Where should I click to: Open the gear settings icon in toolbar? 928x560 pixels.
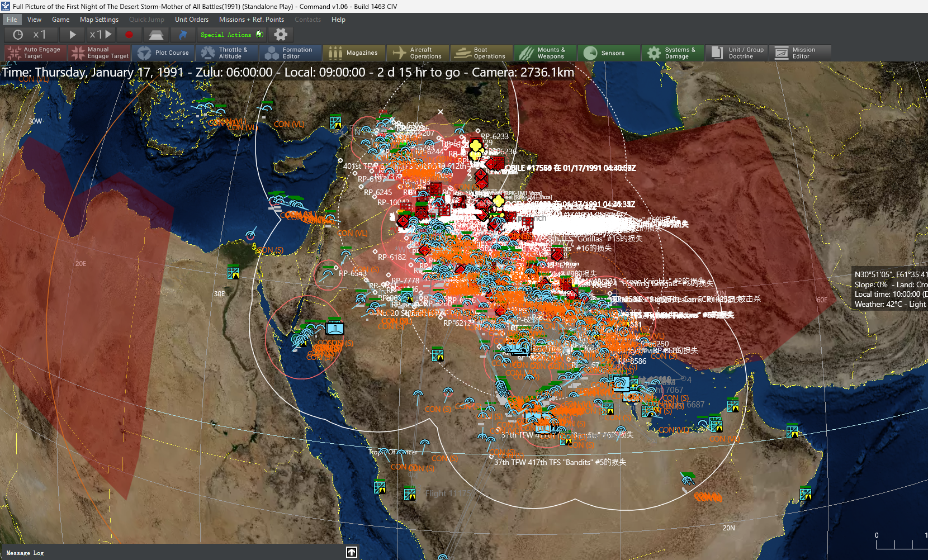[281, 35]
